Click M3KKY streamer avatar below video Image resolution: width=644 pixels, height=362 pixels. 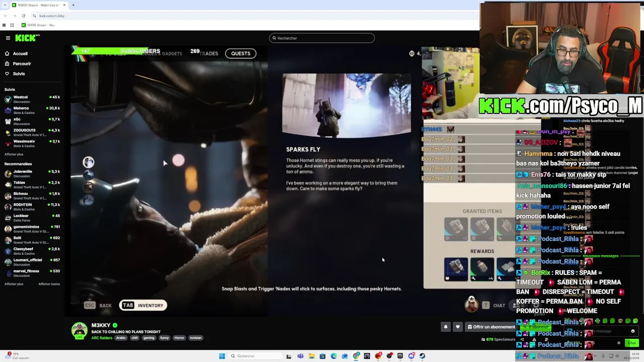79,330
